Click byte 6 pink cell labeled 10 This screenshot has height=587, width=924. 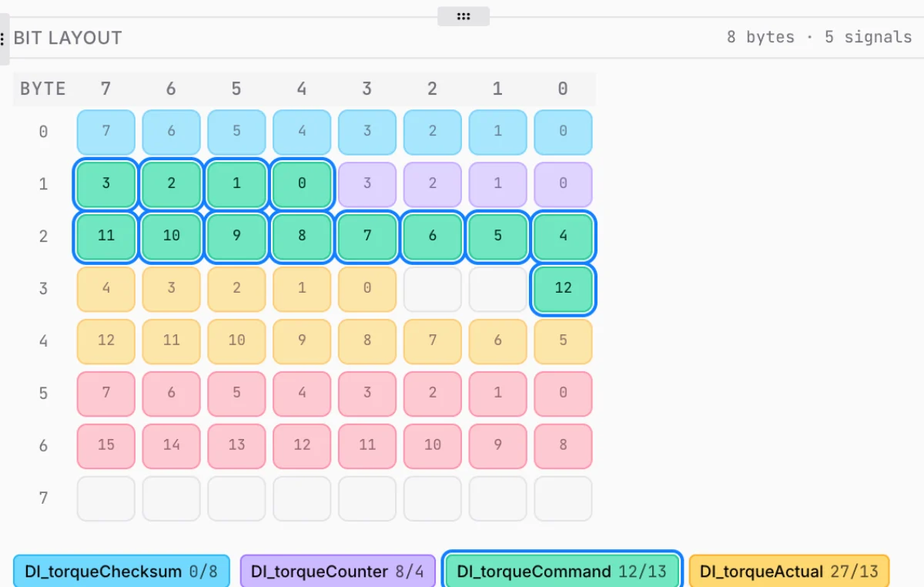click(x=433, y=445)
